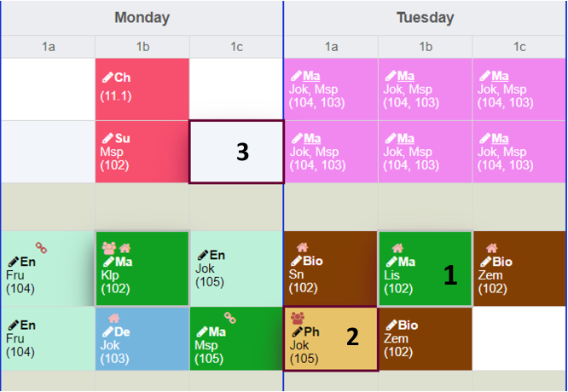
Task: Click the group icon on the Ph lesson
Action: pos(298,317)
